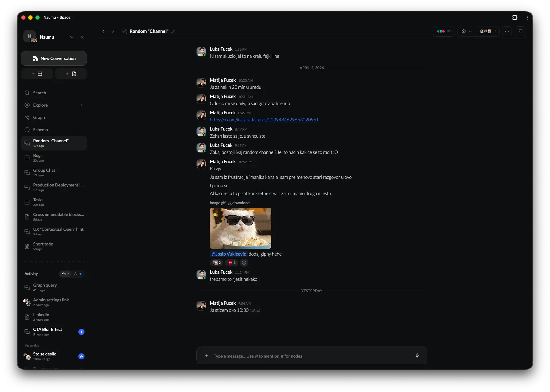This screenshot has width=550, height=392.
Task: Open the Što se desilo activity
Action: 54,356
